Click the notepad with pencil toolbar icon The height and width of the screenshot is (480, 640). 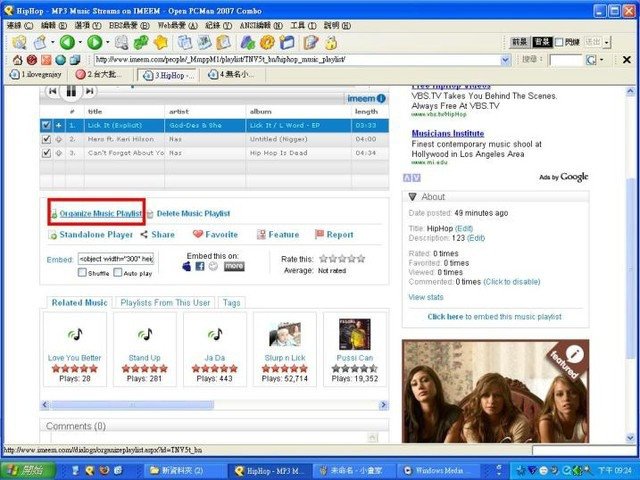(x=311, y=42)
